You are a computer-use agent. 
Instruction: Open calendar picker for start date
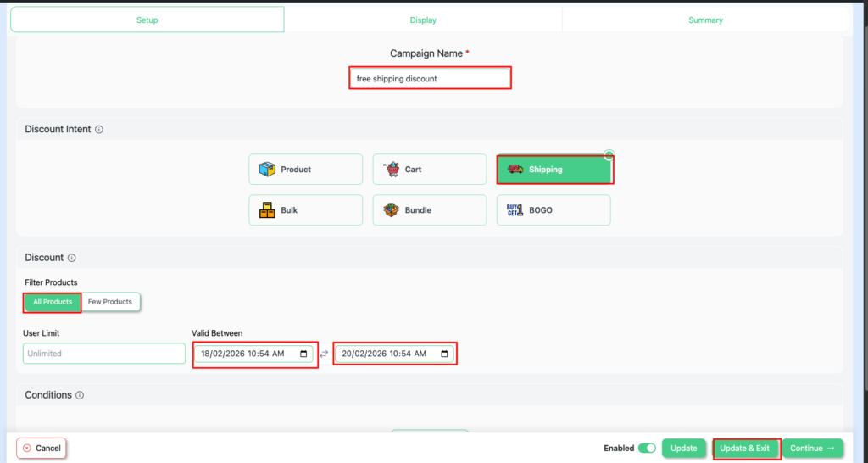pyautogui.click(x=303, y=354)
